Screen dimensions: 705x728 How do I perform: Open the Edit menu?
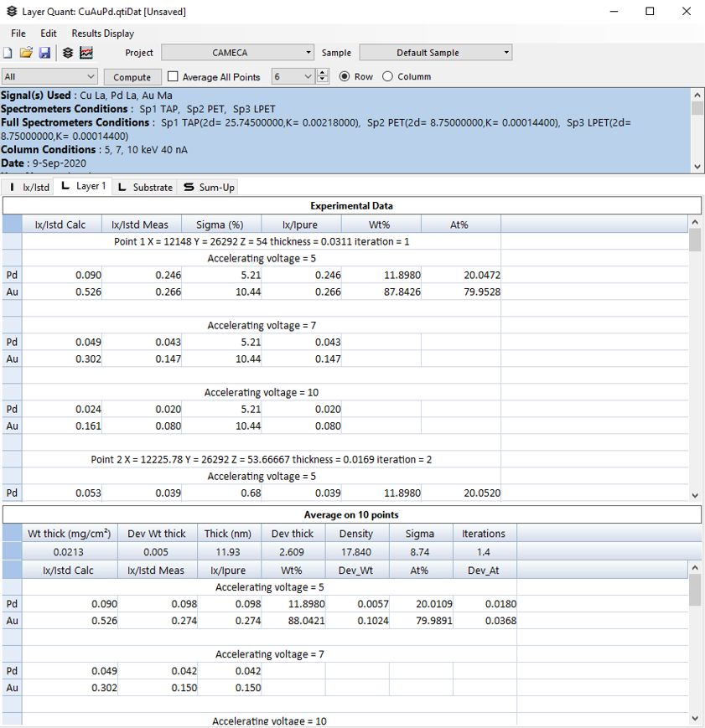click(49, 34)
